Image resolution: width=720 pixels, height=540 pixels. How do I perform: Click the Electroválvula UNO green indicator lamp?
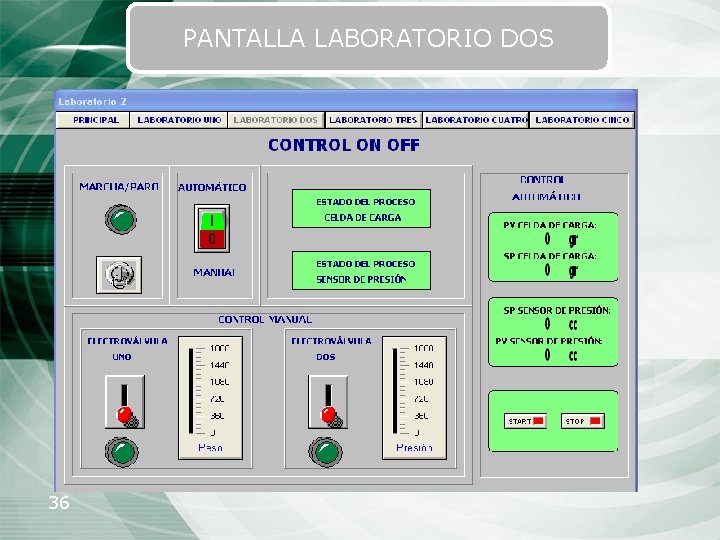coord(122,452)
